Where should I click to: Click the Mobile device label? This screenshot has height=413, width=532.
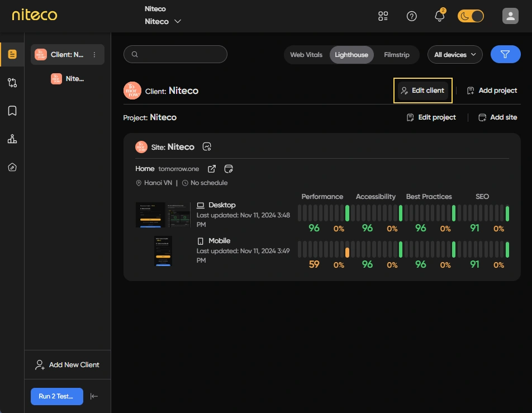pos(219,241)
